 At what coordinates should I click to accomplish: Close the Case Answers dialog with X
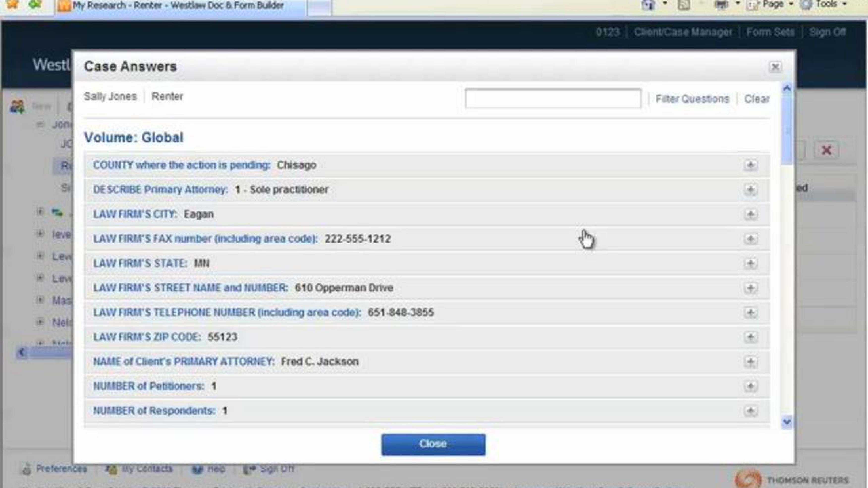pos(775,67)
